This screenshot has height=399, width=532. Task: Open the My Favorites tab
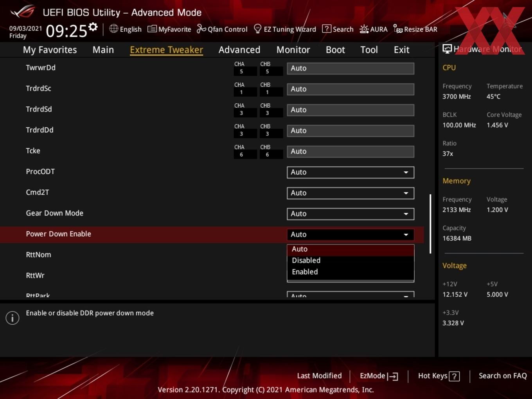click(50, 50)
